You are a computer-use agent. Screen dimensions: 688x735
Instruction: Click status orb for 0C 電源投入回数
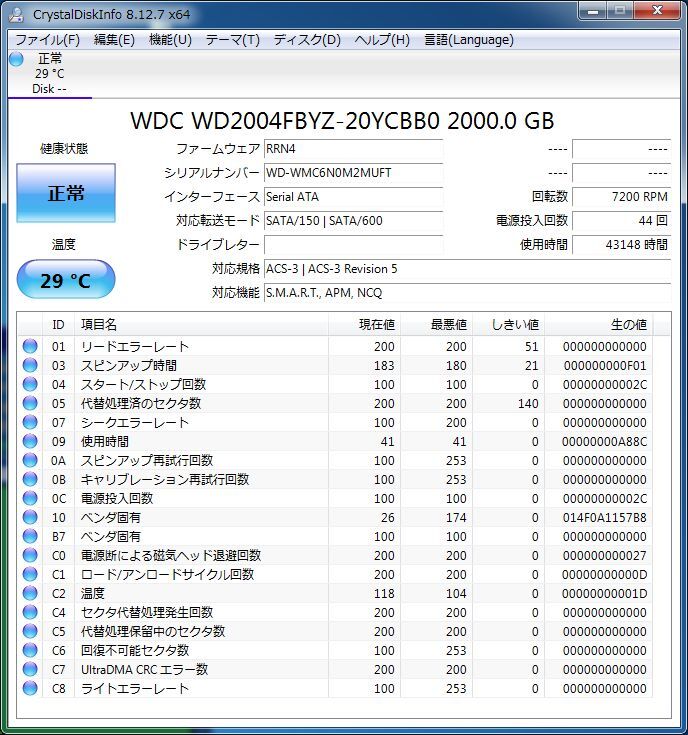pyautogui.click(x=30, y=498)
